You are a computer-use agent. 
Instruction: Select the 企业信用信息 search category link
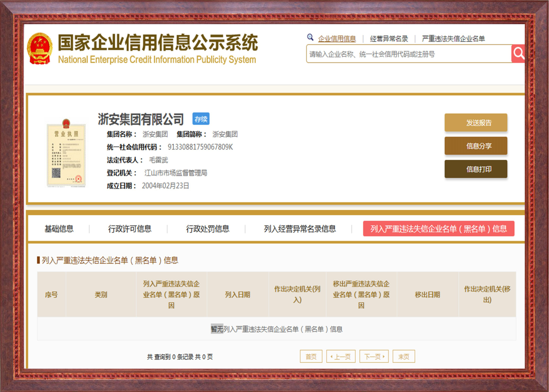[x=337, y=39]
